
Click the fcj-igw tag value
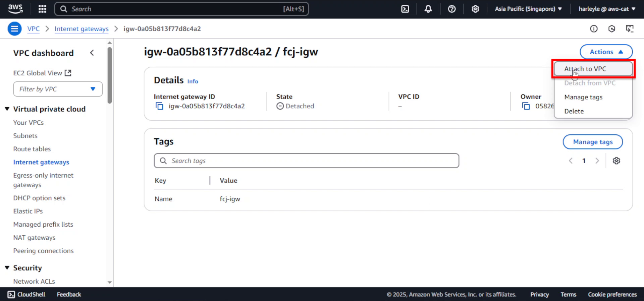(230, 199)
